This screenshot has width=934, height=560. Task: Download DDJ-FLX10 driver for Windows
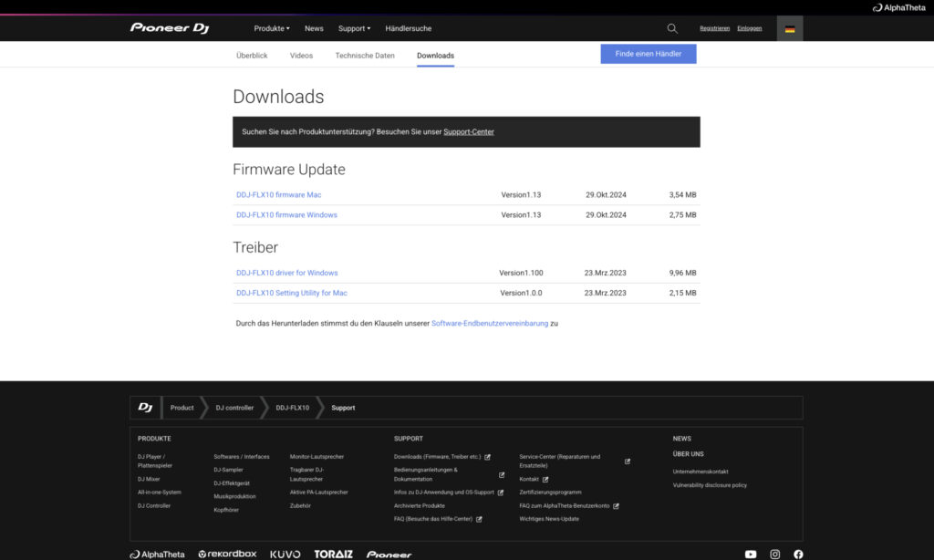[286, 273]
